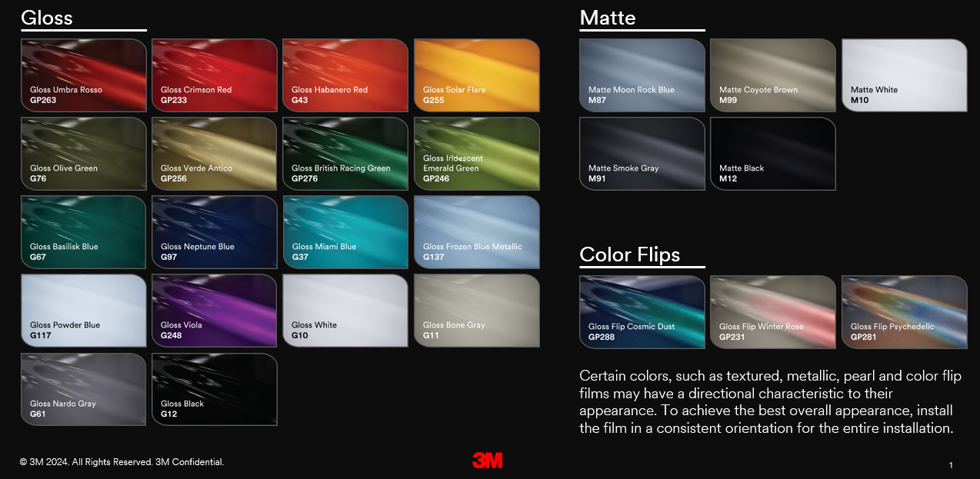
Task: Select the Gloss Umbra Rosso GP263 swatch
Action: (83, 75)
